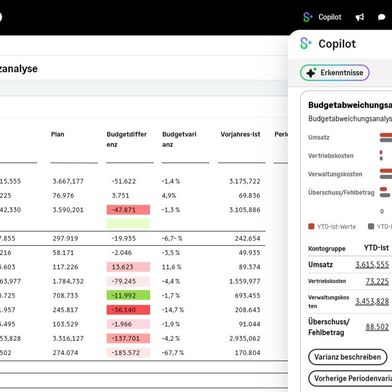Click the prior-year value 2.935.062
Screen dimensions: 392x392
click(x=245, y=338)
